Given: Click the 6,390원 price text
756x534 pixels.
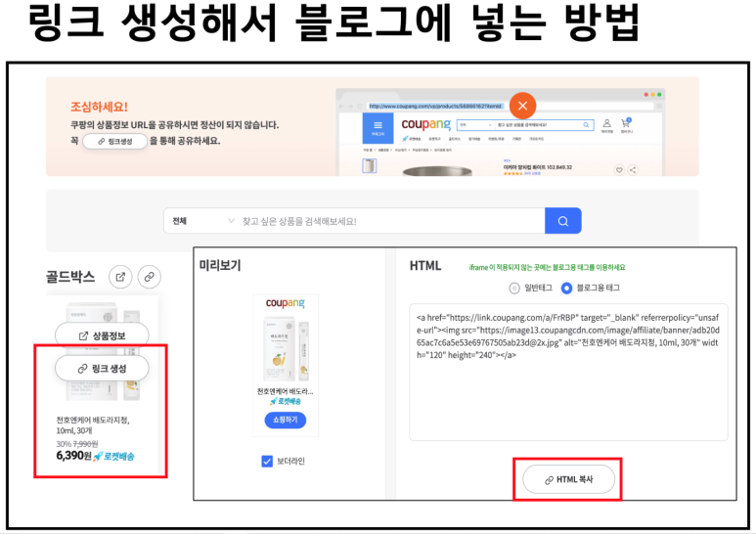Looking at the screenshot, I should (73, 456).
